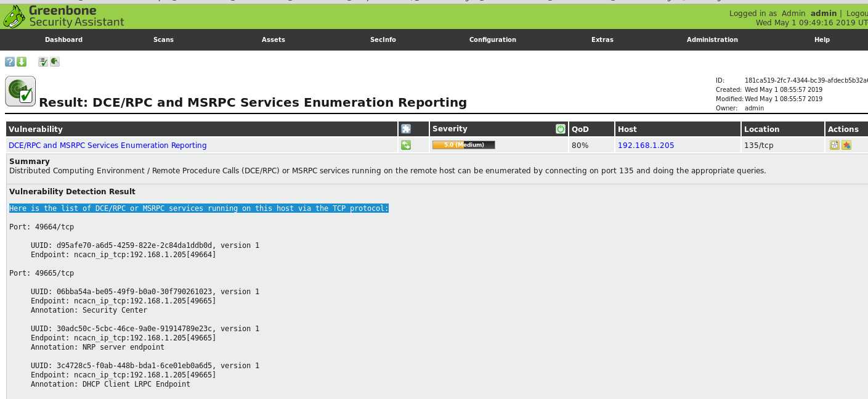Add an override using the star icon

[x=846, y=146]
